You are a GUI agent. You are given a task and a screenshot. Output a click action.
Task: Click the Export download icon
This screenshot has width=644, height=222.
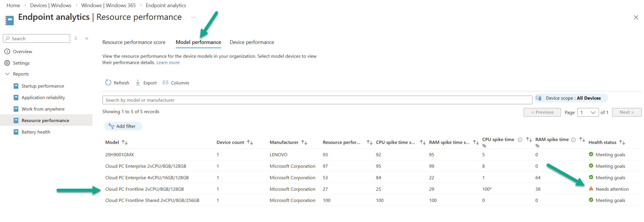click(x=138, y=83)
